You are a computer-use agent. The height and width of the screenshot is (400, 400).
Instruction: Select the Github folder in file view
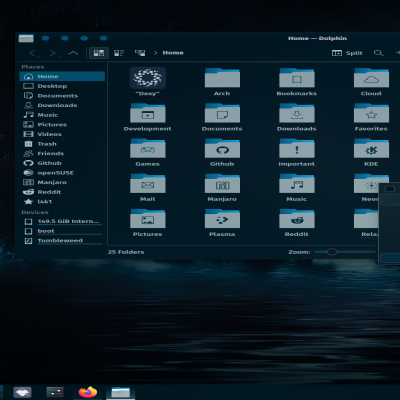[222, 148]
